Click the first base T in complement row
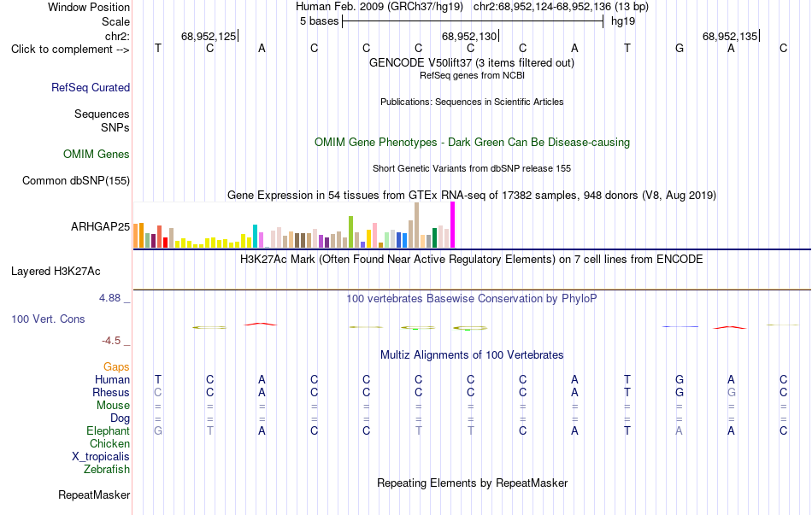This screenshot has height=515, width=812. tap(158, 48)
